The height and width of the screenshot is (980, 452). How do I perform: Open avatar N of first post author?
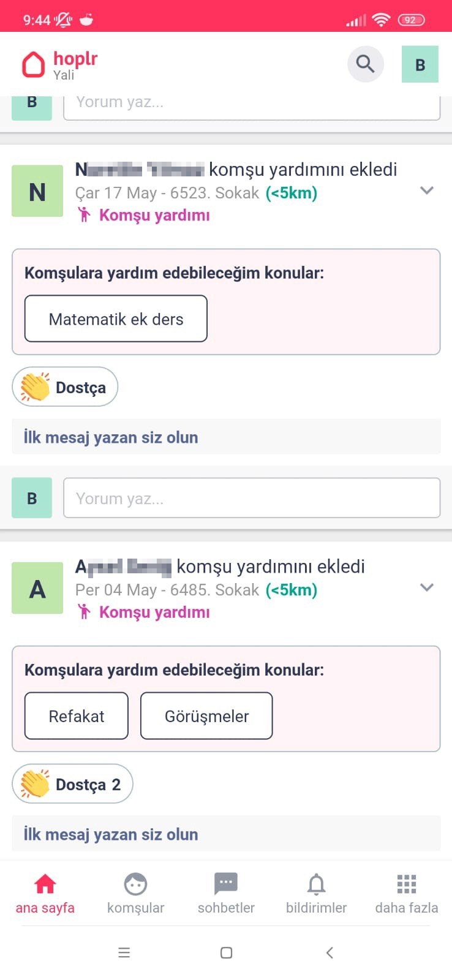click(37, 191)
